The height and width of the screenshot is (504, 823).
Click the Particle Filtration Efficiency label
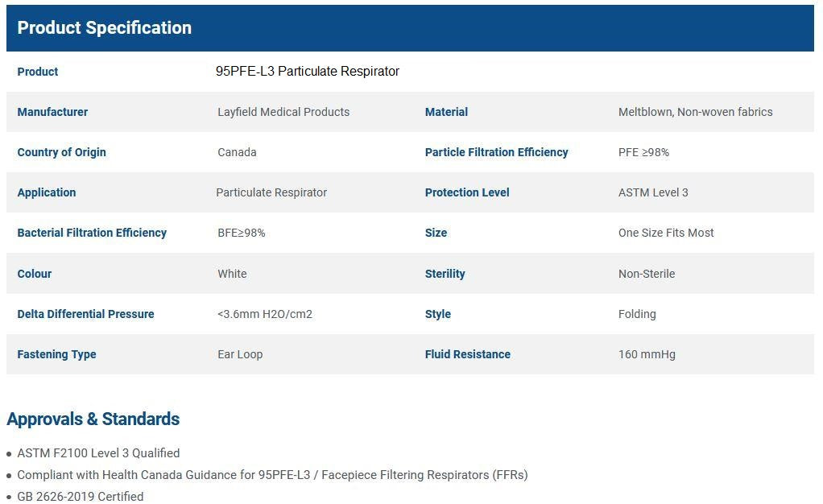pyautogui.click(x=496, y=152)
